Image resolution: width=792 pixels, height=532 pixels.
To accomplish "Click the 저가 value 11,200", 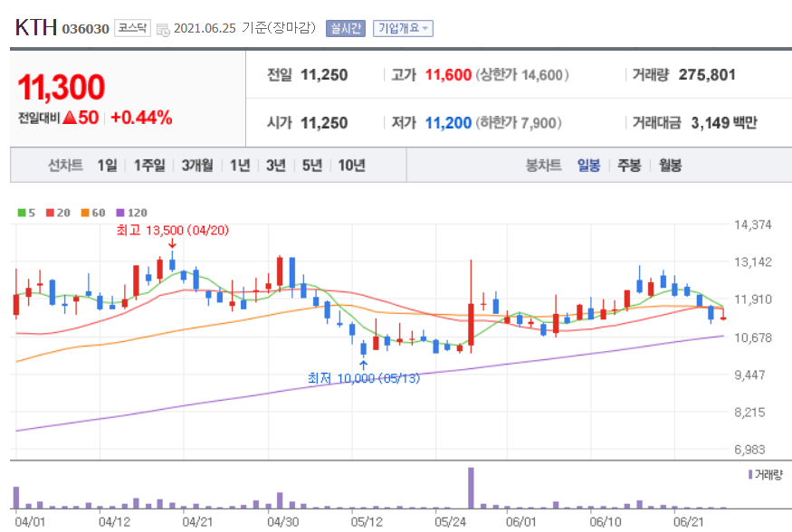I will pos(448,123).
